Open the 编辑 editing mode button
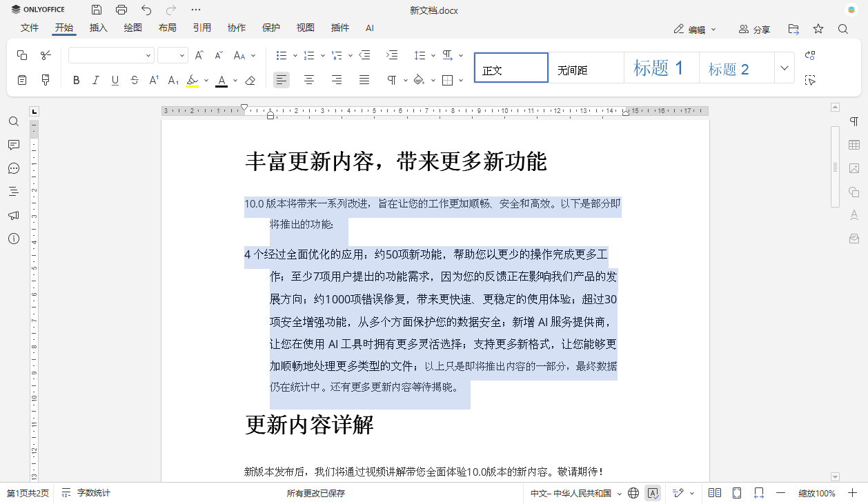The width and height of the screenshot is (868, 504). click(696, 30)
